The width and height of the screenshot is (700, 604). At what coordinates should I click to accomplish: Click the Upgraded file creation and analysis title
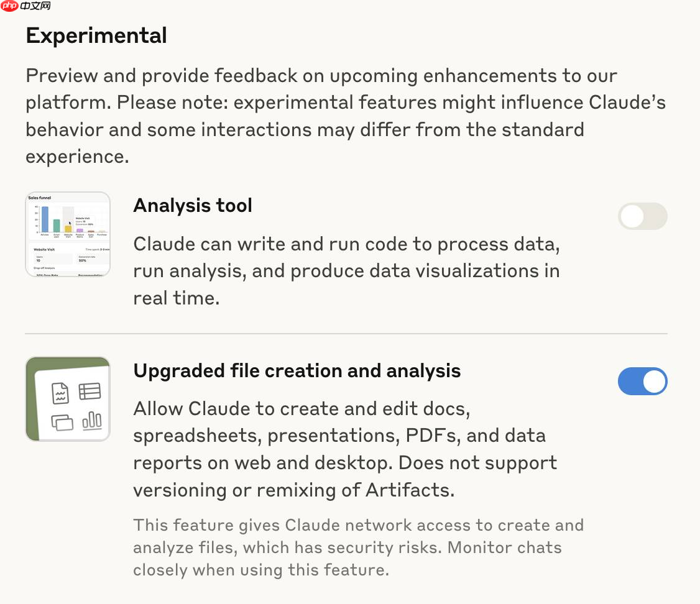297,371
